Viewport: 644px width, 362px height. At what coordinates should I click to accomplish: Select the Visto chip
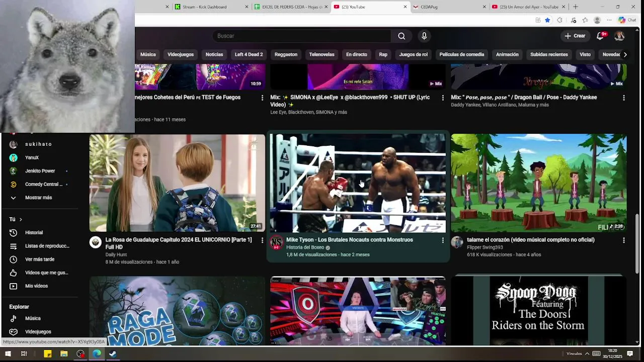(x=585, y=54)
